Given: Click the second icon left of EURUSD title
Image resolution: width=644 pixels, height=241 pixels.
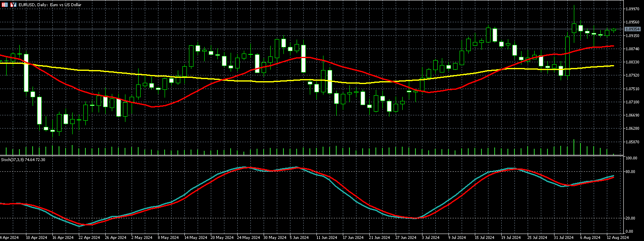Looking at the screenshot, I should click(13, 5).
